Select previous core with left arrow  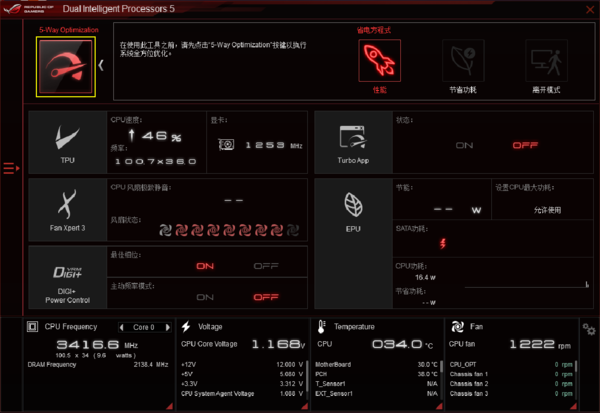tap(122, 327)
